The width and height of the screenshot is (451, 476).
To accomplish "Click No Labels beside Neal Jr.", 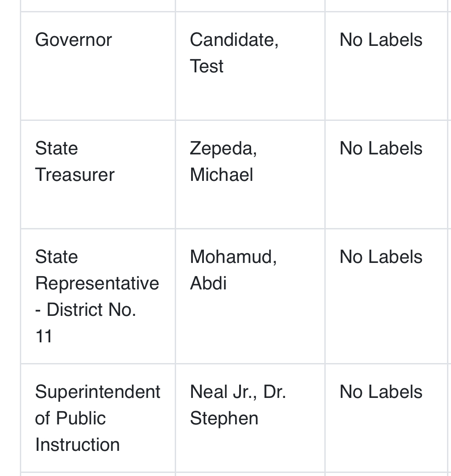I will pos(381,392).
